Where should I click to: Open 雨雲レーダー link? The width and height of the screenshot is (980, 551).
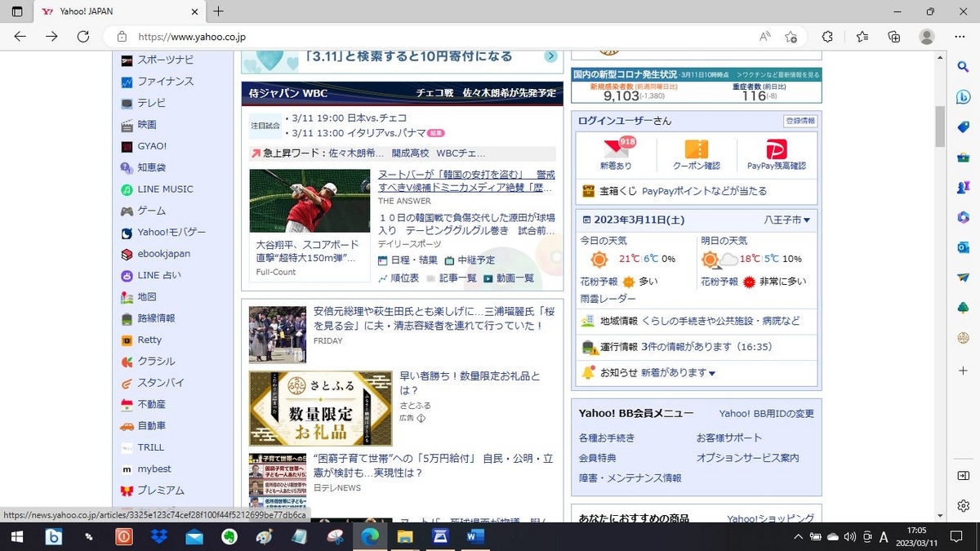[x=608, y=300]
